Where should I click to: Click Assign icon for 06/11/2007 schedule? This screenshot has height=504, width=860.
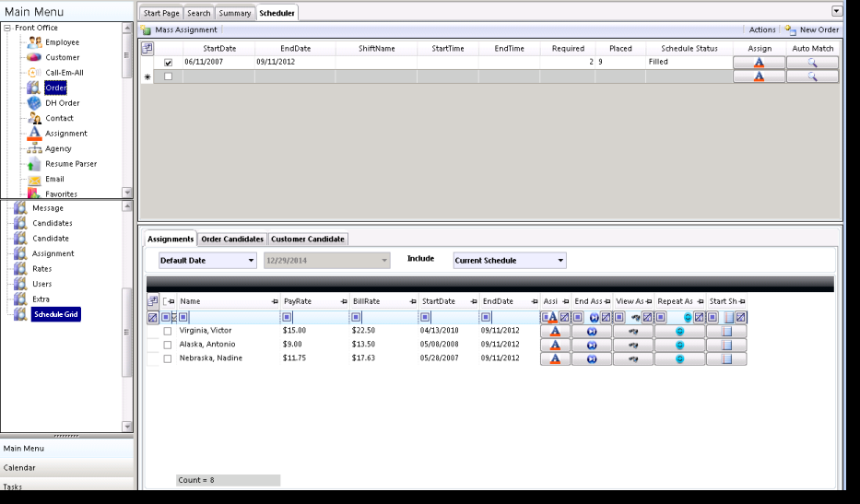(x=760, y=63)
